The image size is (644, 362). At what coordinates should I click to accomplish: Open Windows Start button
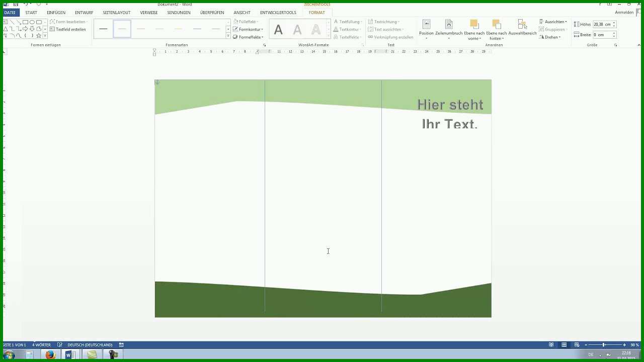click(x=9, y=355)
